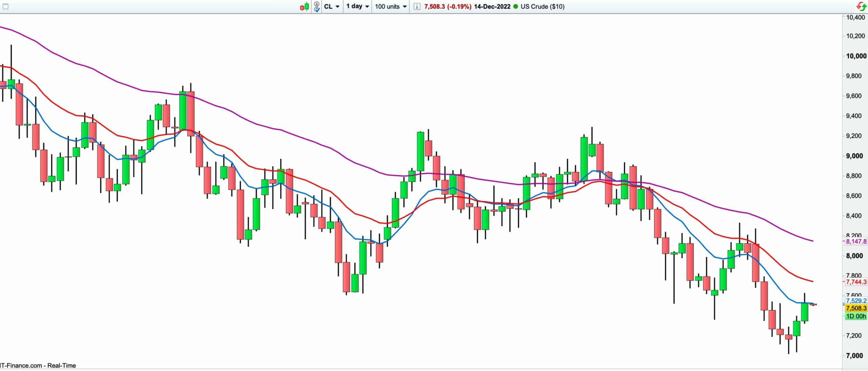Open the 100 units dropdown

(x=391, y=6)
